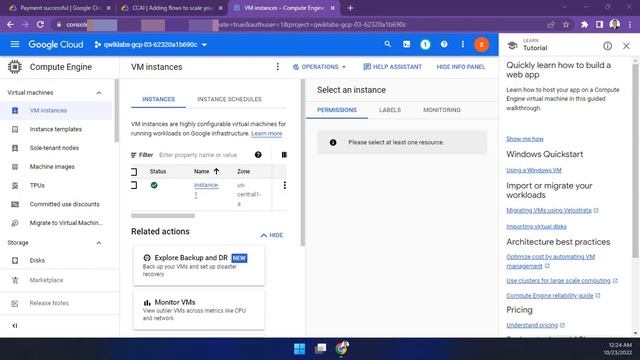Select the Monitoring tab
Viewport: 640px width, 360px height.
442,110
